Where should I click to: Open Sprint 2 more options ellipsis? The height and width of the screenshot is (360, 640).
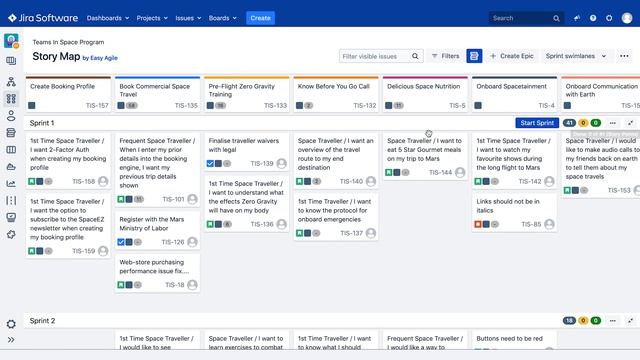click(613, 321)
